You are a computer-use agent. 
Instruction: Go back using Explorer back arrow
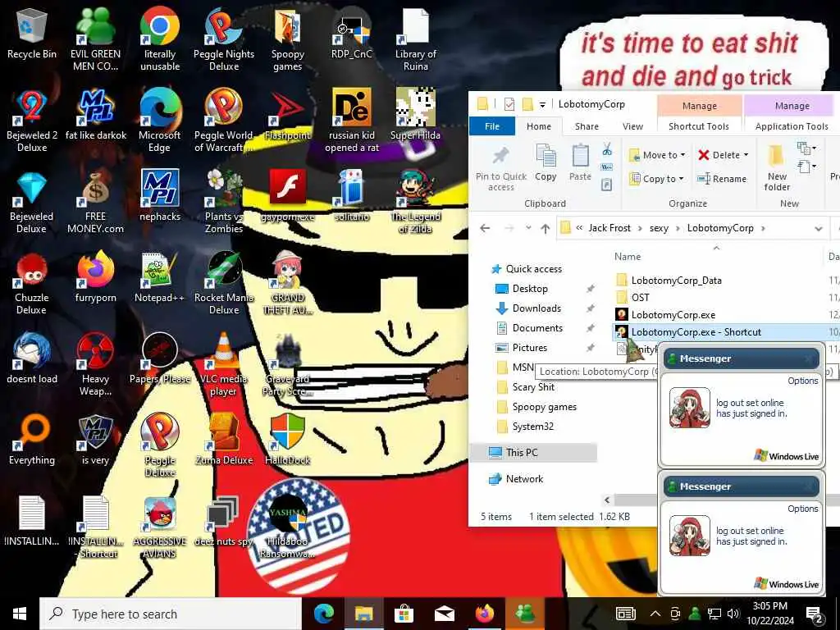click(x=485, y=228)
